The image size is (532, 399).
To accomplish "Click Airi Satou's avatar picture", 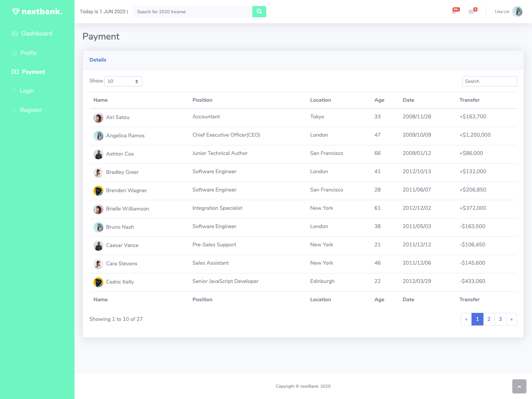I will pyautogui.click(x=98, y=118).
